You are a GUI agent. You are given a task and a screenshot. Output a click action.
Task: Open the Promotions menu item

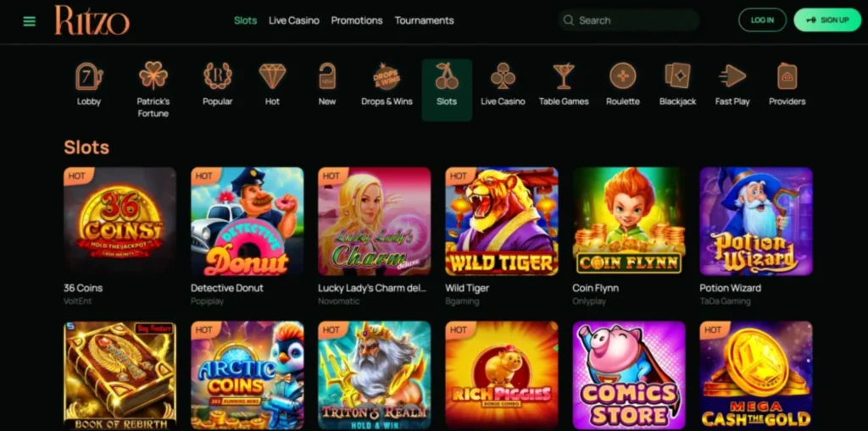pyautogui.click(x=357, y=20)
